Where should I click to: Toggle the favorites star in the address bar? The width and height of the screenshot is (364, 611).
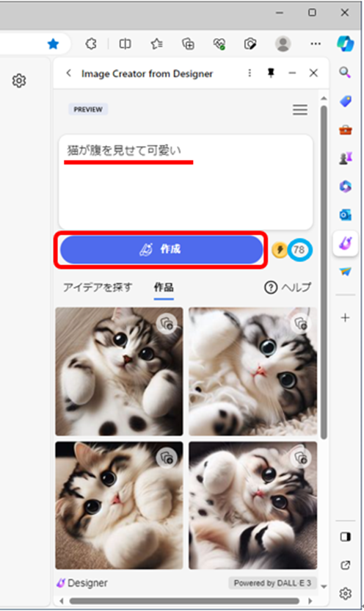click(53, 44)
